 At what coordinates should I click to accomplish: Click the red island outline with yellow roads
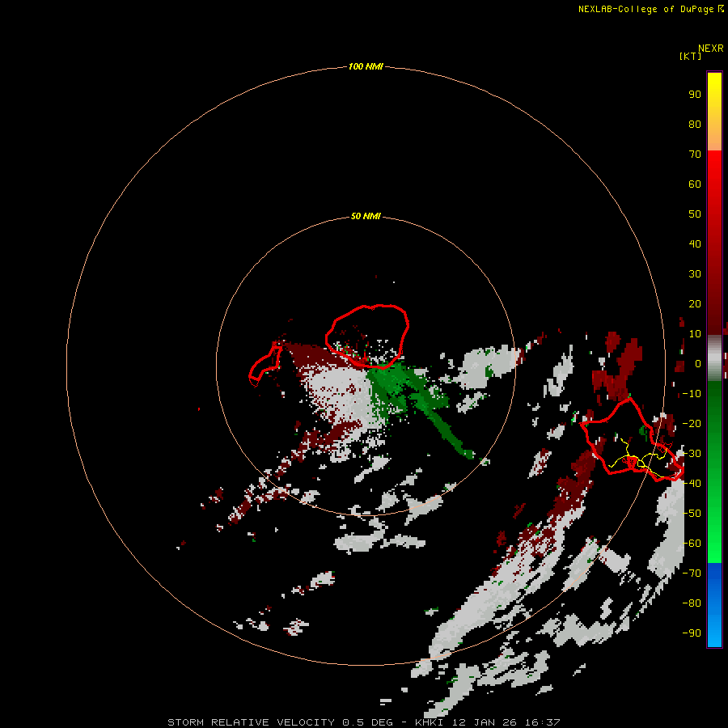pos(632,439)
